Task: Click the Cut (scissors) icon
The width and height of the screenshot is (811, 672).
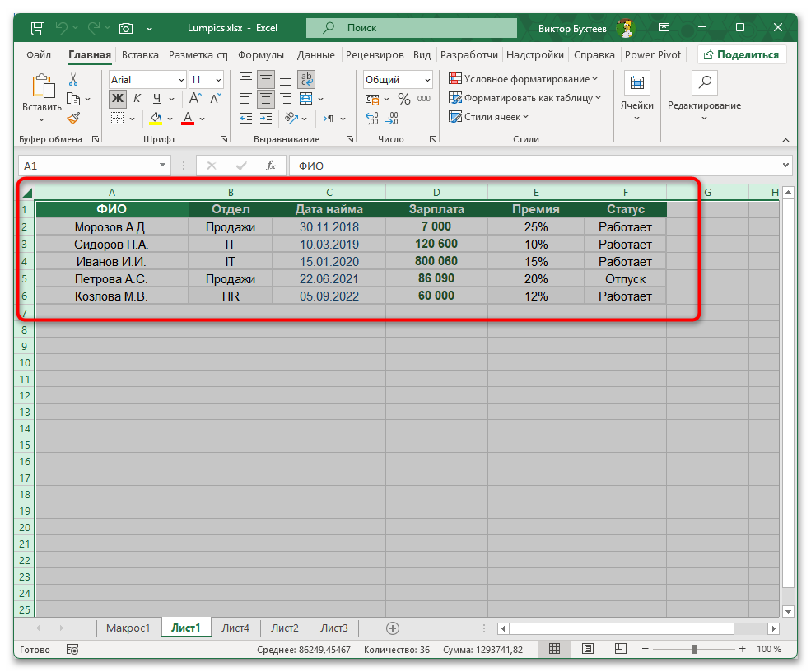Action: tap(74, 79)
